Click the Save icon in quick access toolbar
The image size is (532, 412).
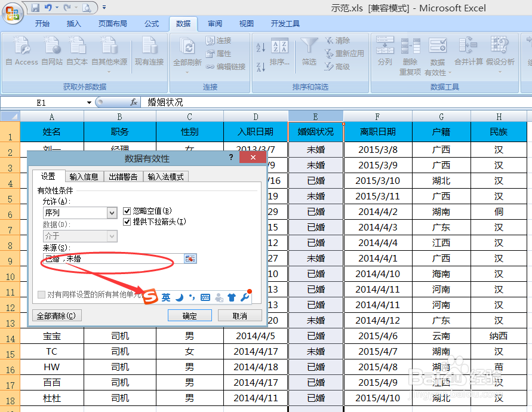[x=35, y=7]
